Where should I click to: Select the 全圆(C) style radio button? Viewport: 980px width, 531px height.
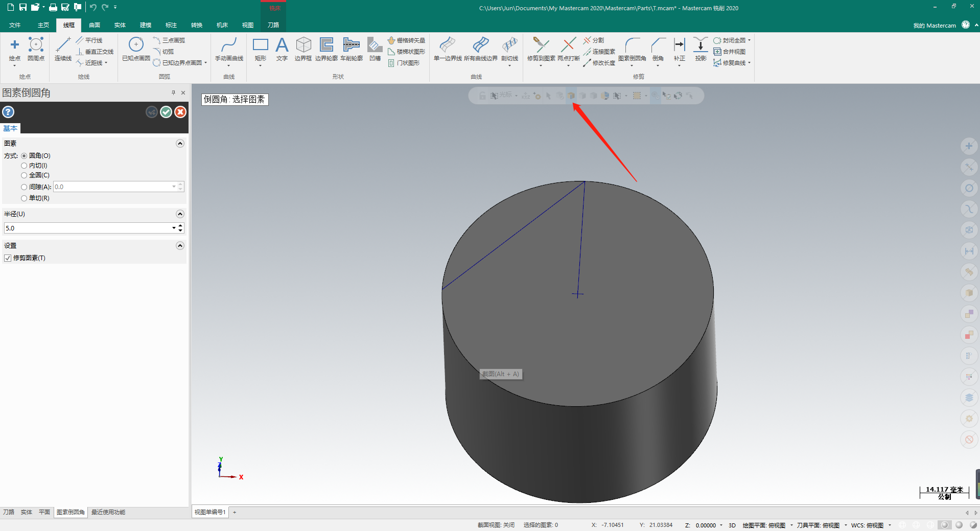coord(24,175)
